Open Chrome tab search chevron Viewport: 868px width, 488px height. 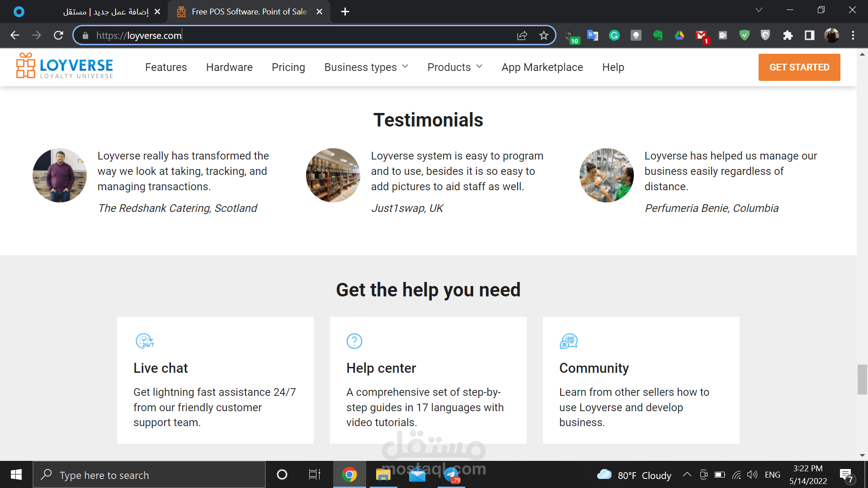pyautogui.click(x=759, y=10)
